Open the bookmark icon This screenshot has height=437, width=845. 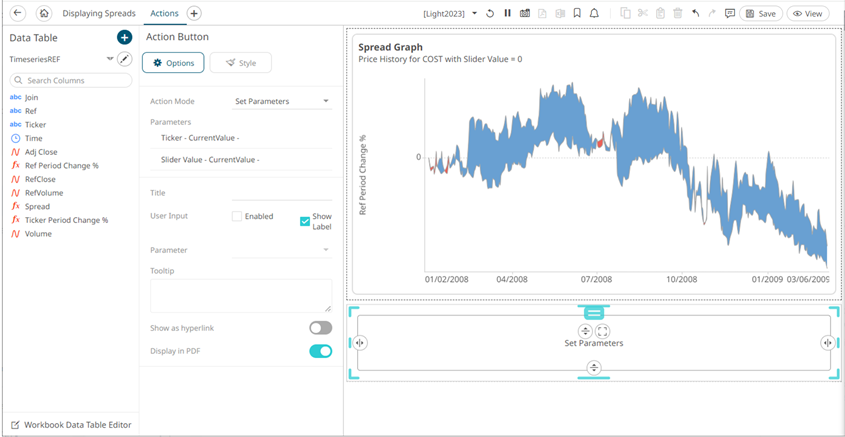click(577, 14)
